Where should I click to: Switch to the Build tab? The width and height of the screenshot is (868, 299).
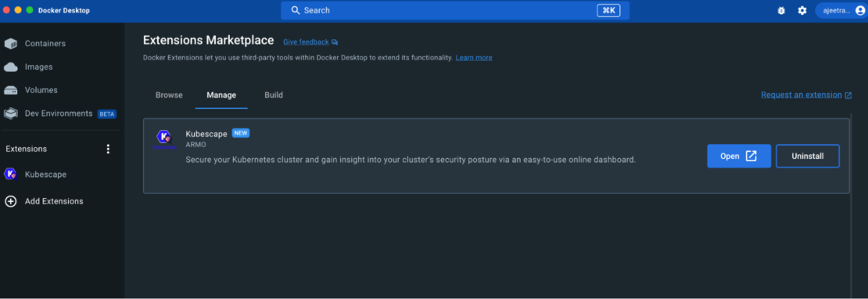(274, 95)
